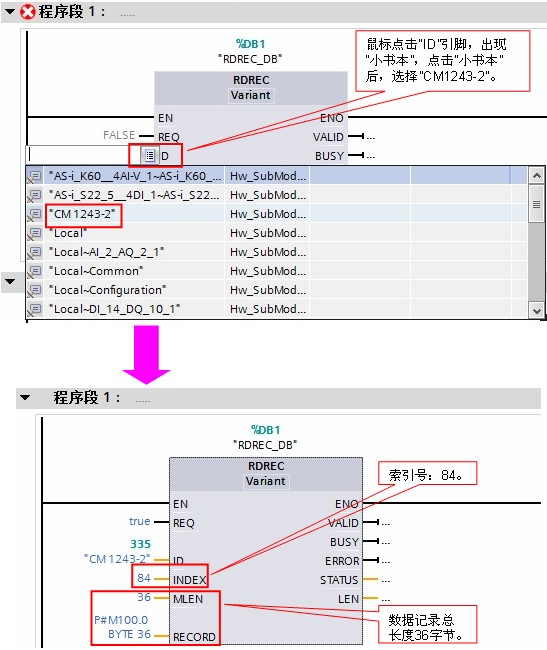Click the red error icon on 程序段 1
The image size is (547, 650).
click(x=28, y=12)
